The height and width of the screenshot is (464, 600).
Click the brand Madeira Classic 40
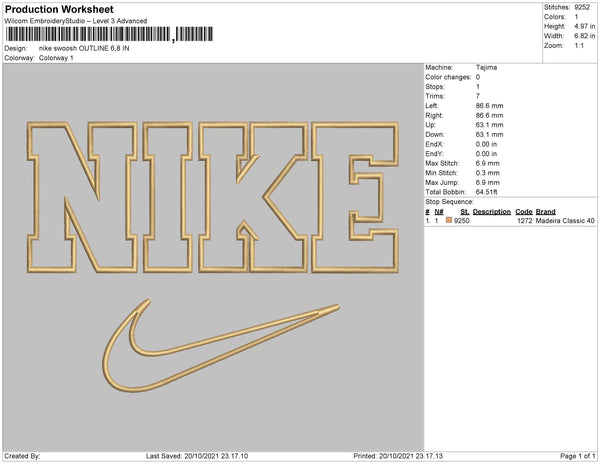click(565, 221)
